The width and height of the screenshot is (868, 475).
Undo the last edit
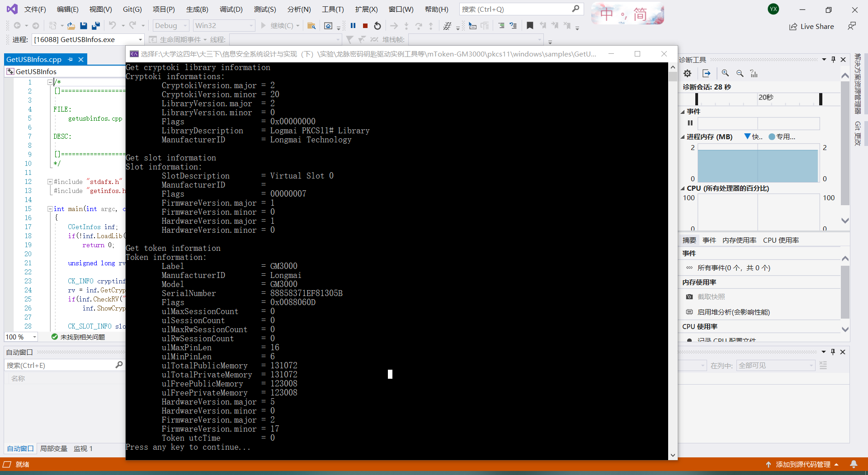pos(113,26)
